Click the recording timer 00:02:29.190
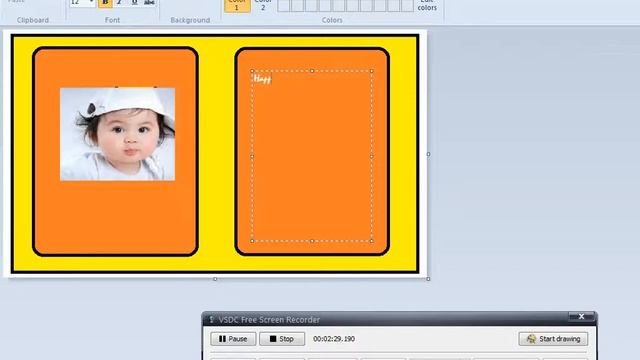 pos(334,339)
